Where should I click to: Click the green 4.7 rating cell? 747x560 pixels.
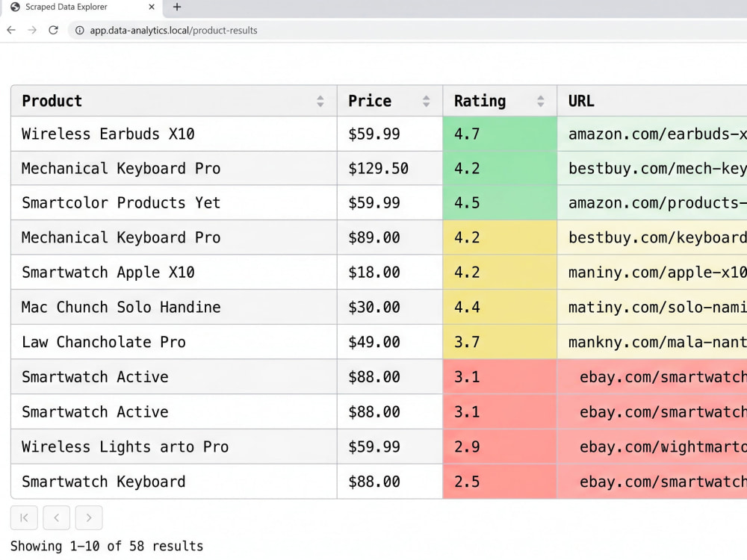(x=500, y=134)
